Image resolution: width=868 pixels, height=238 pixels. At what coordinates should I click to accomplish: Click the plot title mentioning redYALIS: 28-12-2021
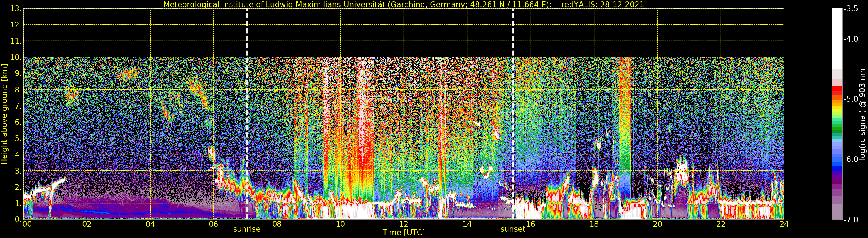(404, 4)
